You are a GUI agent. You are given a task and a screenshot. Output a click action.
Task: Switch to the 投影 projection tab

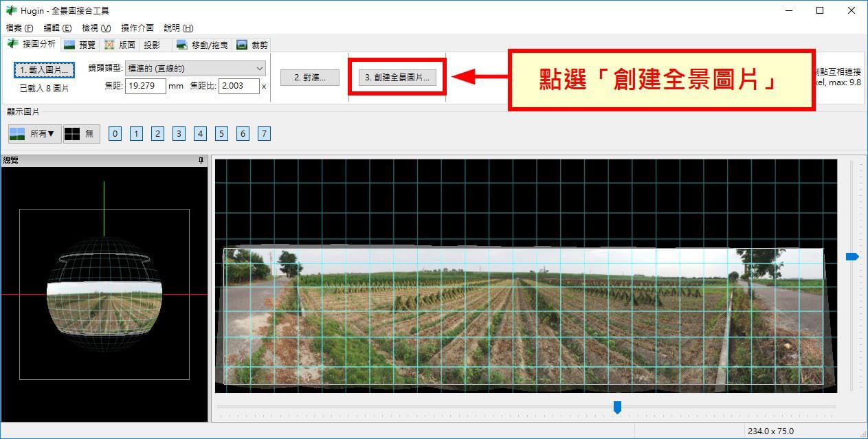pos(152,45)
